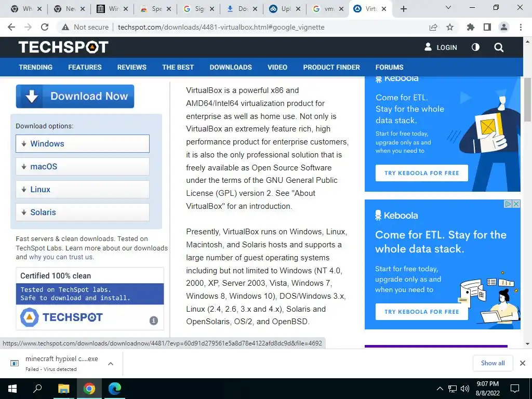
Task: Open Chrome three-dot menu
Action: tap(521, 27)
